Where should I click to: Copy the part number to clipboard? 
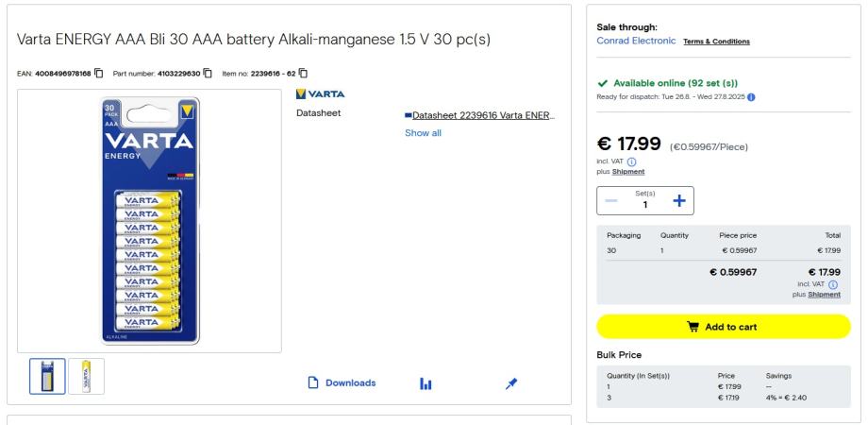click(208, 75)
